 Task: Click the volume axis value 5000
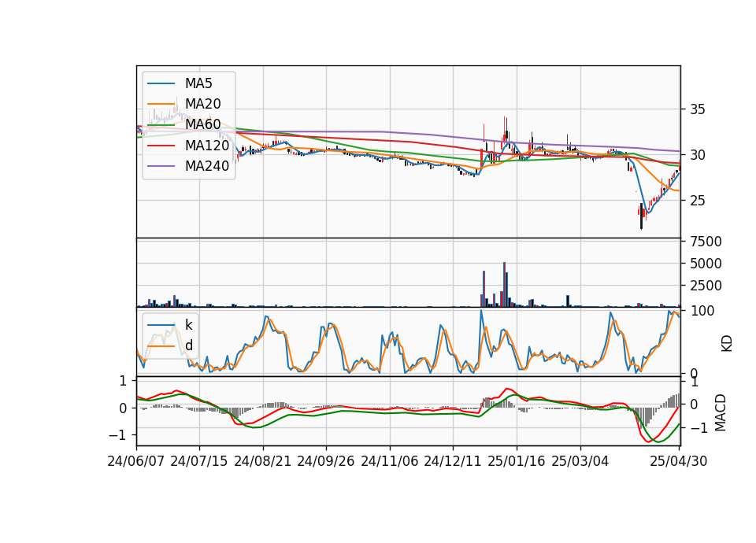pyautogui.click(x=706, y=264)
